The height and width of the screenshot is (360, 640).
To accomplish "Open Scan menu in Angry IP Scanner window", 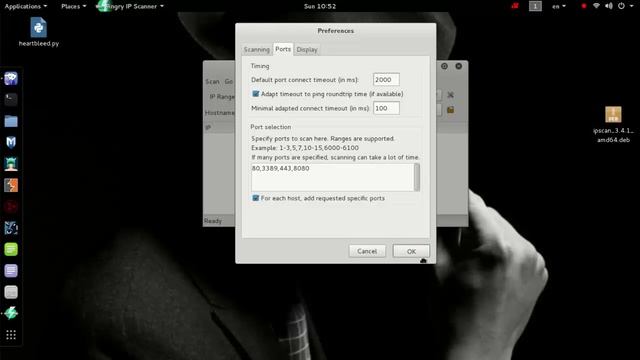I will [x=212, y=82].
